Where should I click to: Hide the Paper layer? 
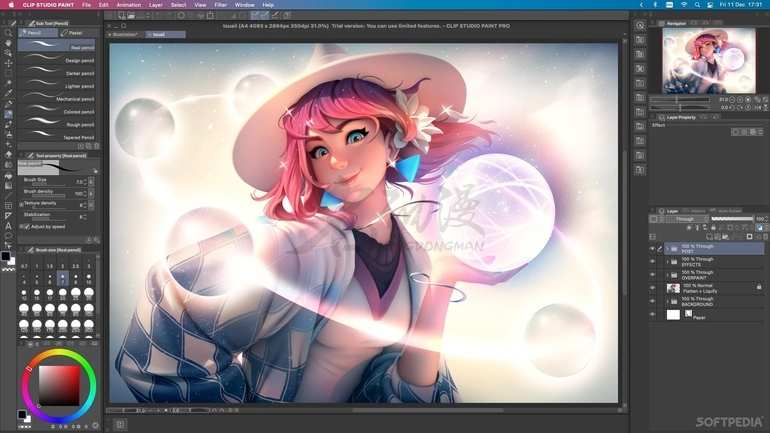click(x=652, y=314)
